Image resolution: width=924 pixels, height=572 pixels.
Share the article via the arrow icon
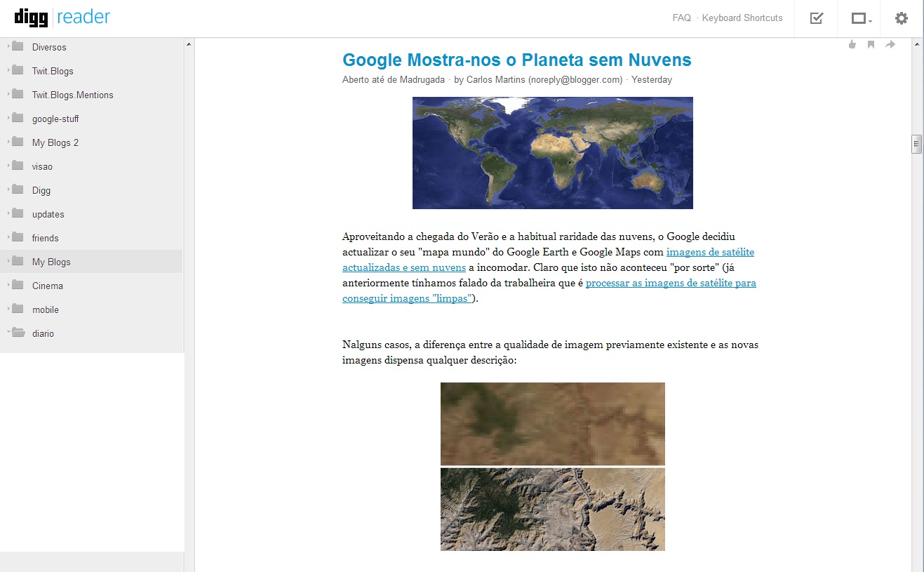click(890, 44)
